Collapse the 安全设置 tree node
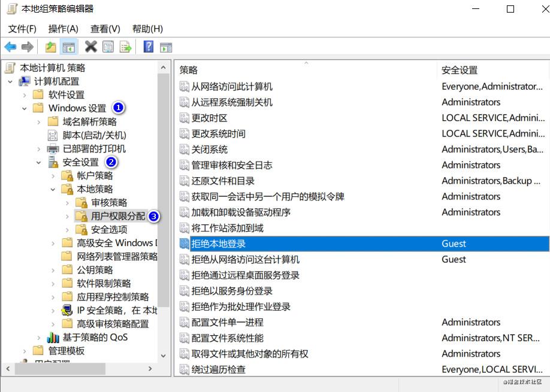Screen dimensions: 550x392 (x=38, y=163)
